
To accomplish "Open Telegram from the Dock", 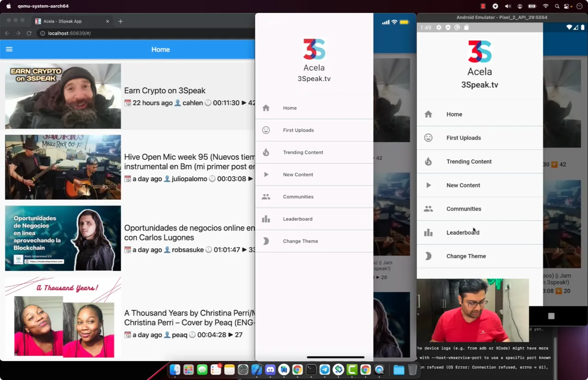I will (x=325, y=369).
